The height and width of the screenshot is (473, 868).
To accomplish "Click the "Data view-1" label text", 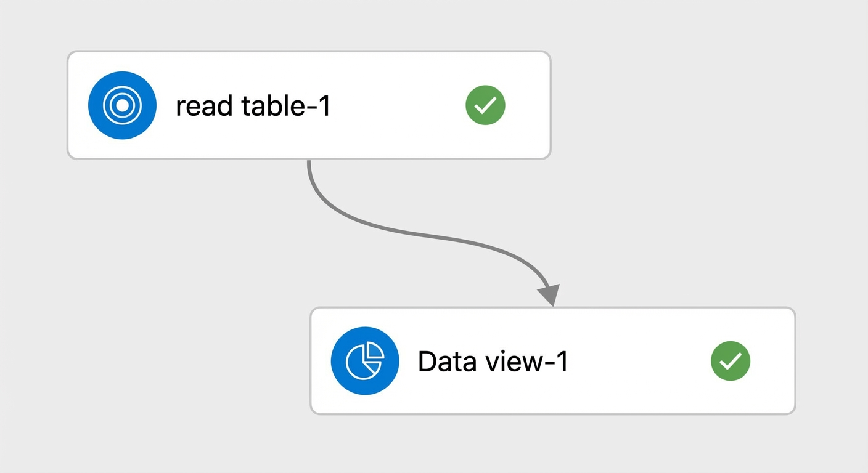I will [493, 361].
